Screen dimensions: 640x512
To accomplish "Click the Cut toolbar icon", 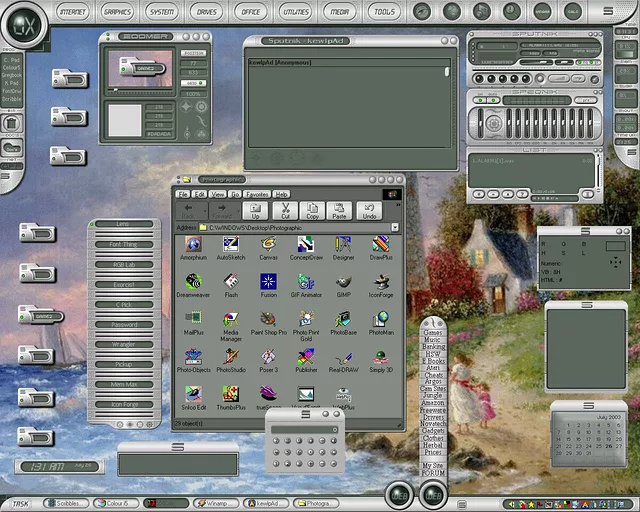I will (284, 210).
